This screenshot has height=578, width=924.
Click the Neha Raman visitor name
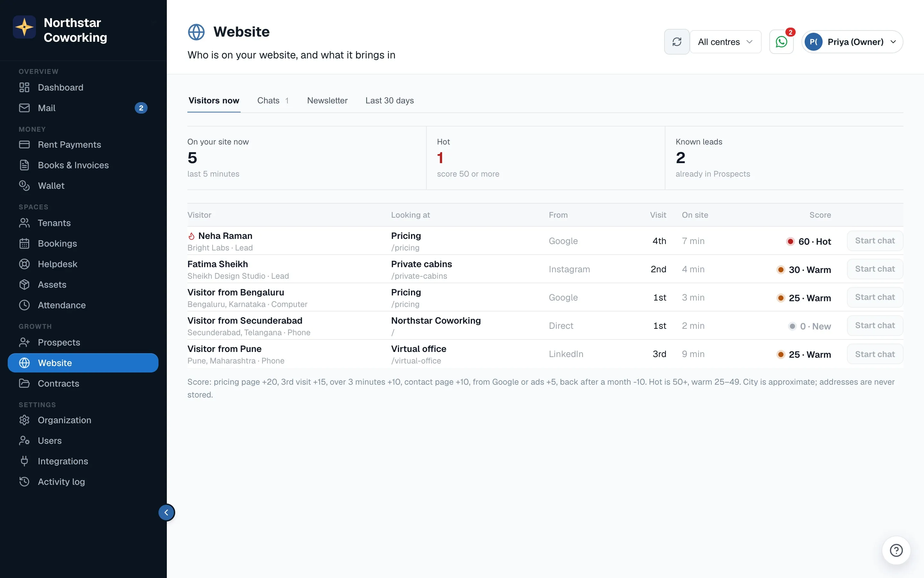[x=225, y=236]
